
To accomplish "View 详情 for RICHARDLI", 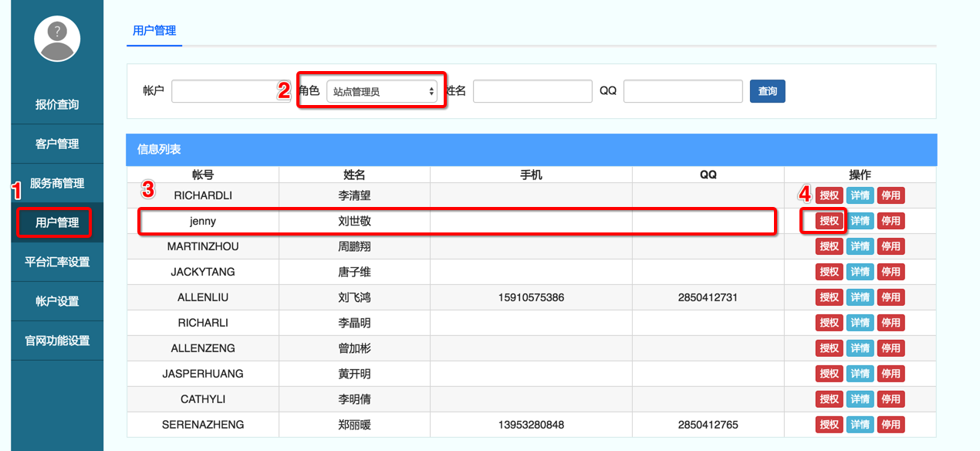I will [x=860, y=195].
